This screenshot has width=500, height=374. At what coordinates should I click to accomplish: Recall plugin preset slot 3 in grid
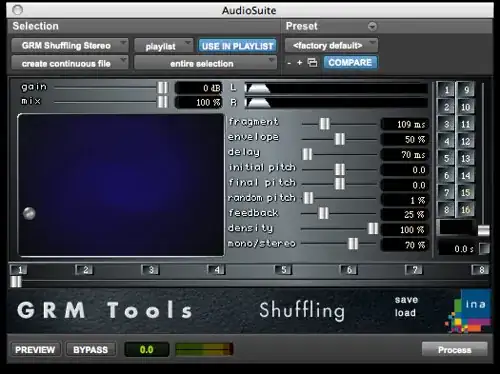click(446, 124)
